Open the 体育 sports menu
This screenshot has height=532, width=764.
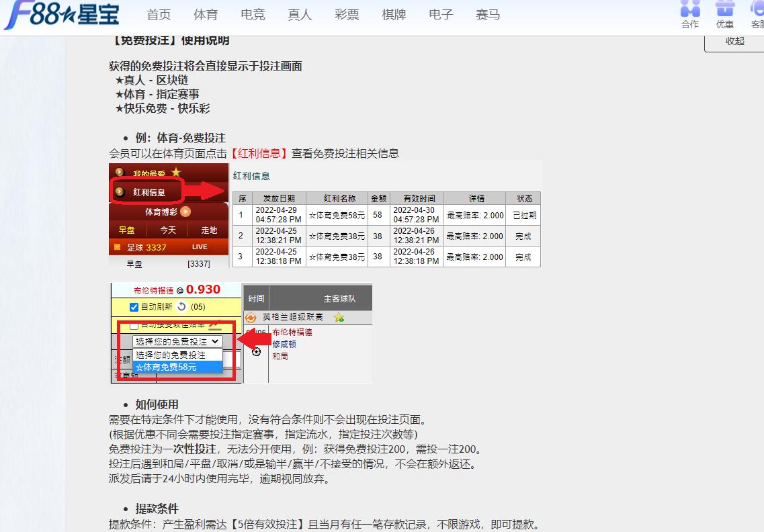pos(206,15)
